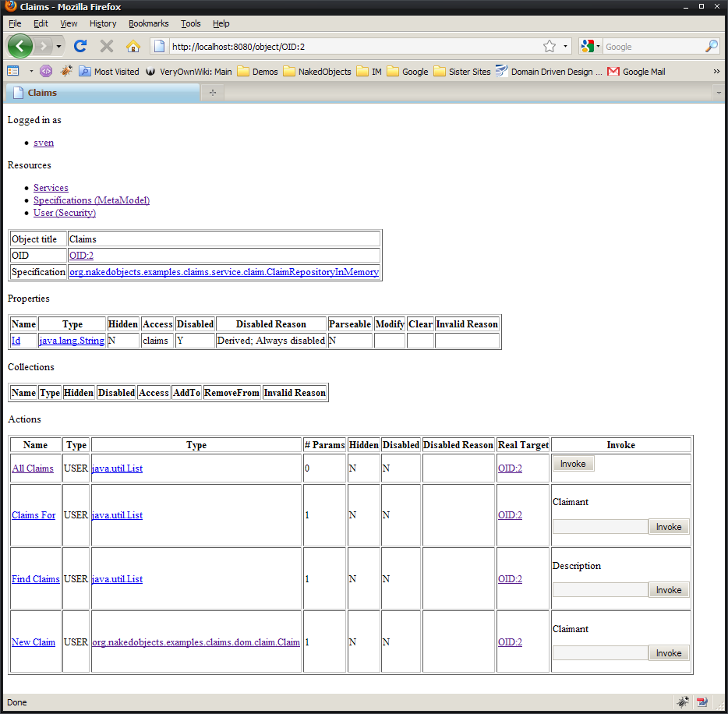The height and width of the screenshot is (714, 728).
Task: Open the IM bookmark folder
Action: (x=369, y=72)
